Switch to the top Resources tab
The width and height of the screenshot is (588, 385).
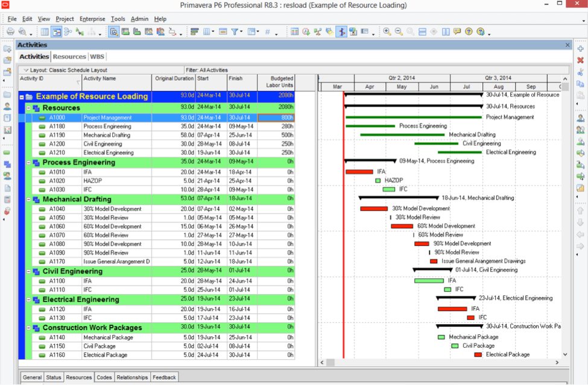[x=69, y=57]
